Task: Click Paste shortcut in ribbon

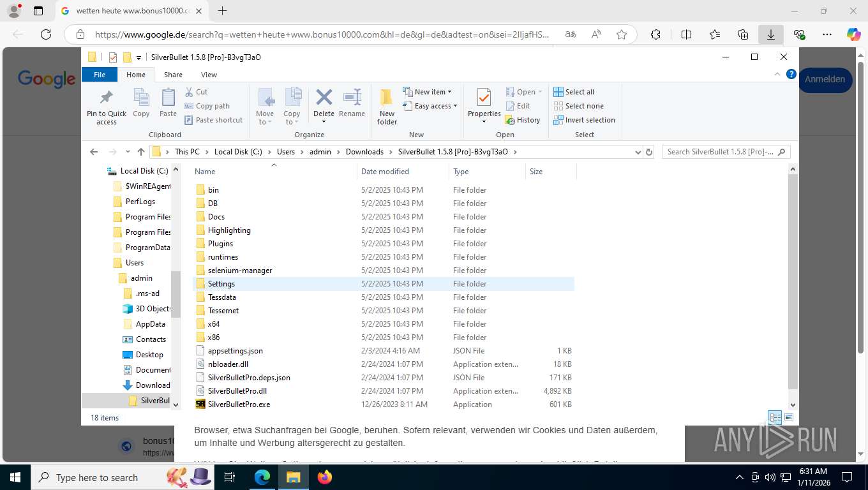Action: 213,120
